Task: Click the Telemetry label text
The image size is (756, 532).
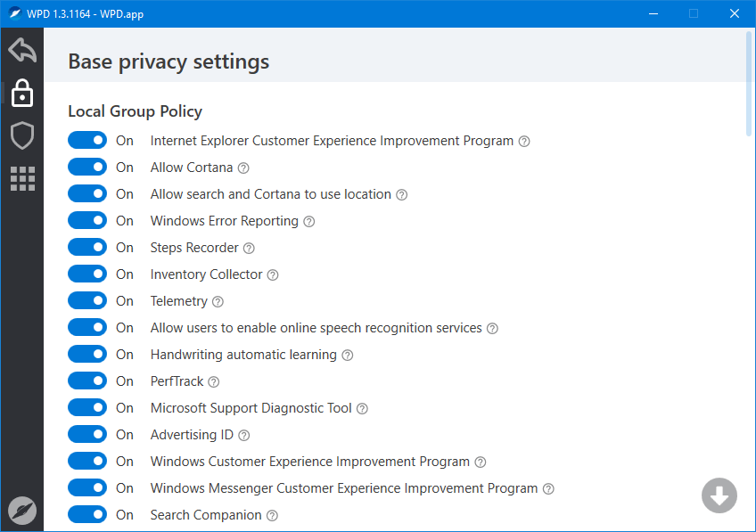Action: [x=179, y=301]
